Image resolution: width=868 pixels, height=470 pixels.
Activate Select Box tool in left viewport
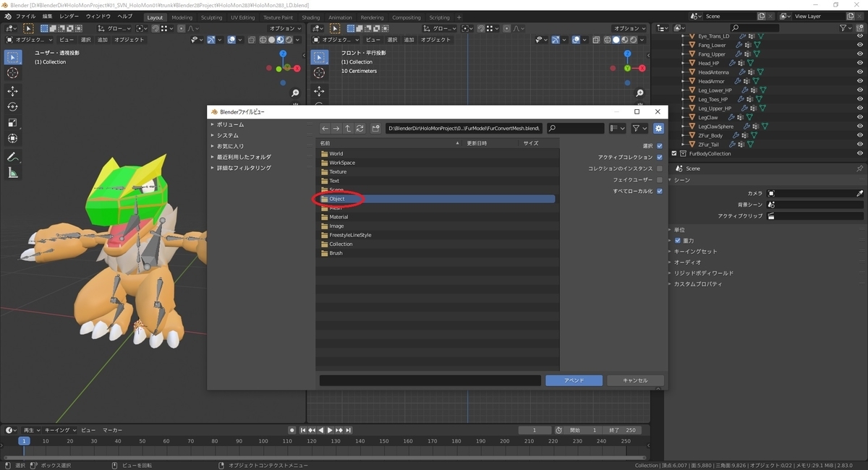(12, 56)
